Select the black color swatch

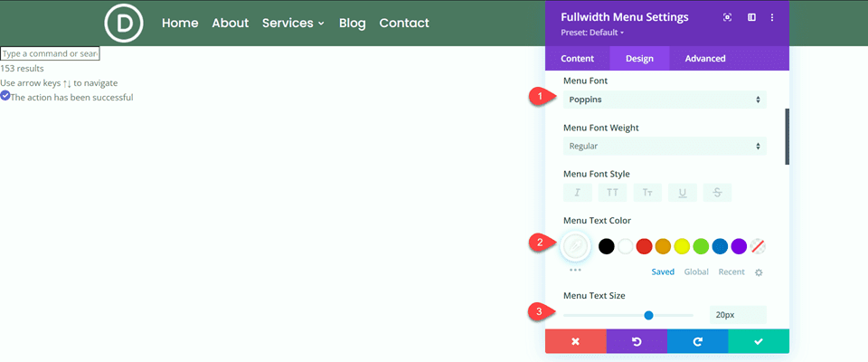point(607,246)
